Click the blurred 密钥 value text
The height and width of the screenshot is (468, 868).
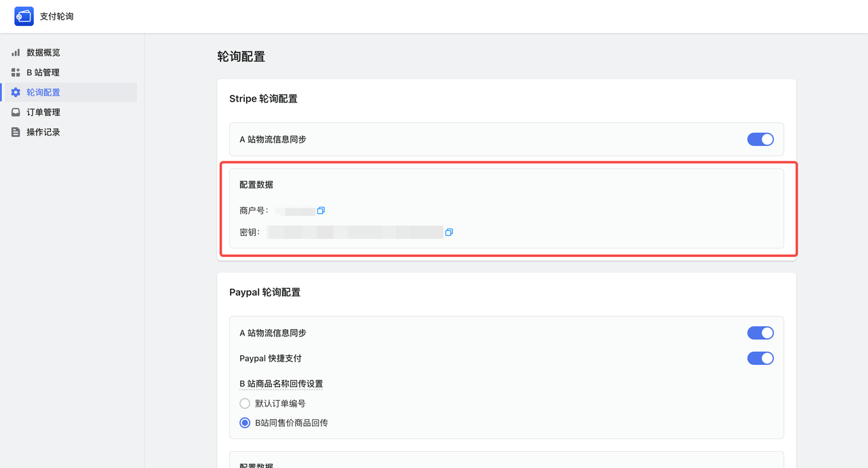(355, 233)
